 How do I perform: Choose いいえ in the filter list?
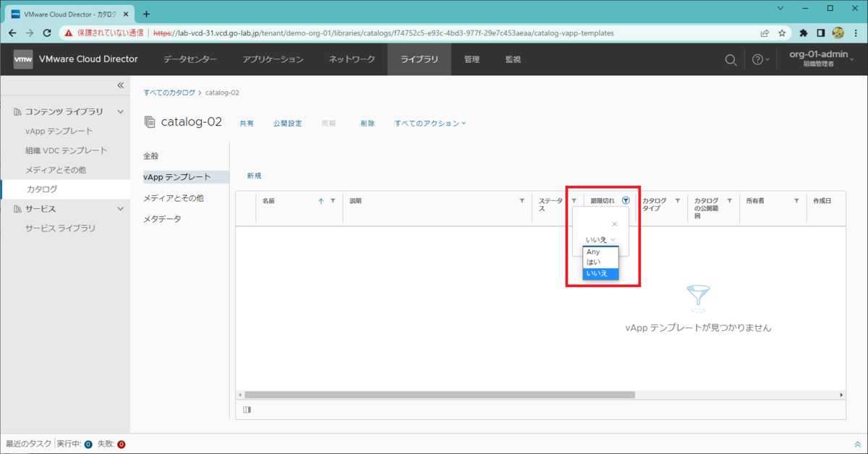coord(600,273)
